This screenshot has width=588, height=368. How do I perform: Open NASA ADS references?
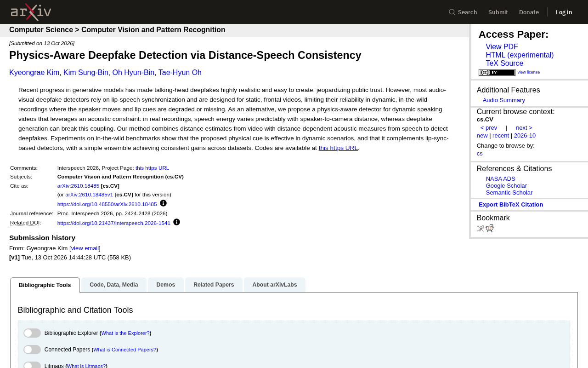coord(501,179)
